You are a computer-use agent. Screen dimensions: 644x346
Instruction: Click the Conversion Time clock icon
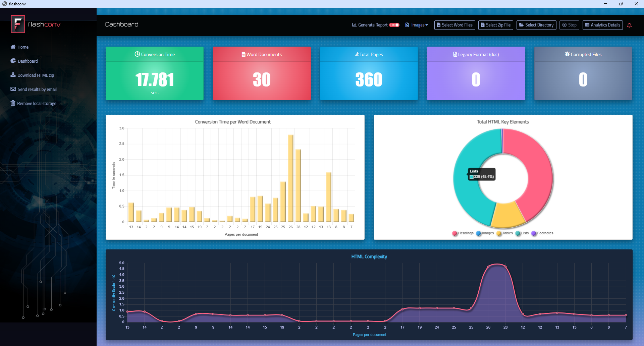137,54
